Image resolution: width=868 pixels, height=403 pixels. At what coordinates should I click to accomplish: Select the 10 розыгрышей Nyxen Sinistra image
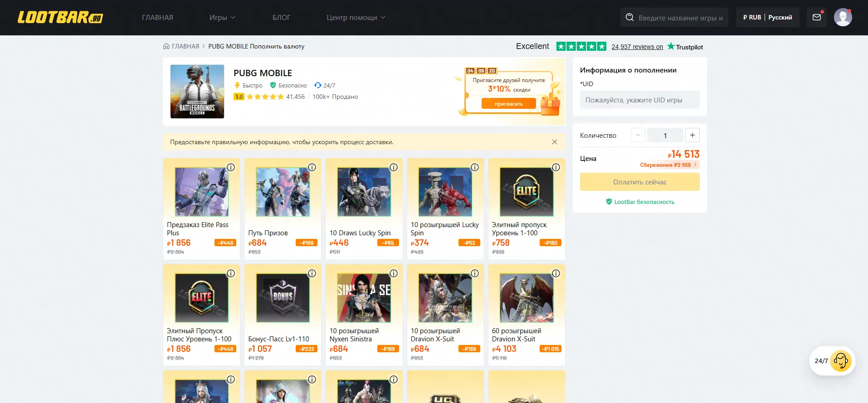click(x=364, y=298)
